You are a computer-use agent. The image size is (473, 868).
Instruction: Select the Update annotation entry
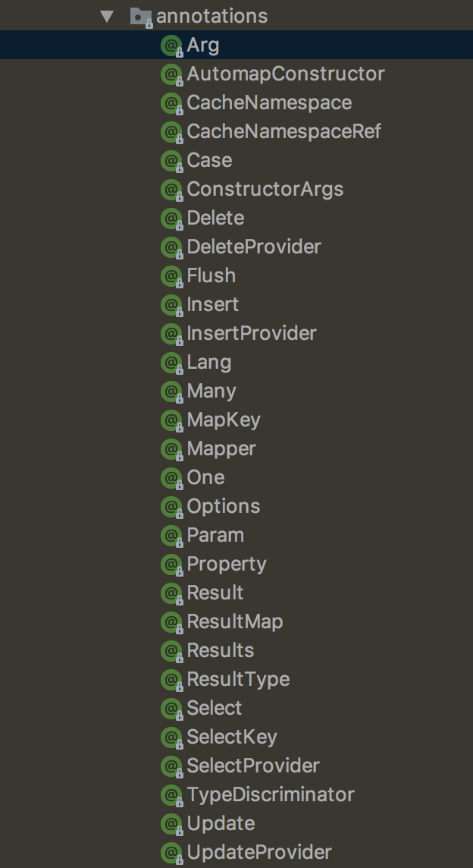pyautogui.click(x=221, y=824)
